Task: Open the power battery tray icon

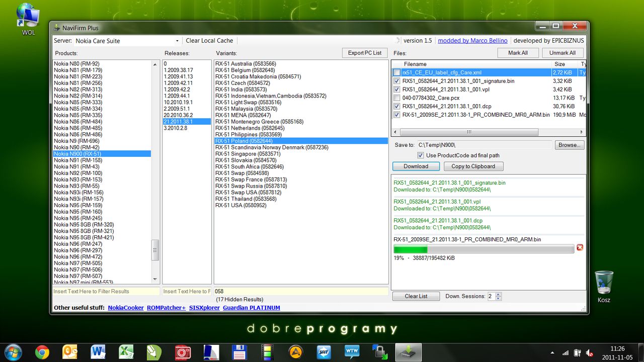Action: (578, 353)
